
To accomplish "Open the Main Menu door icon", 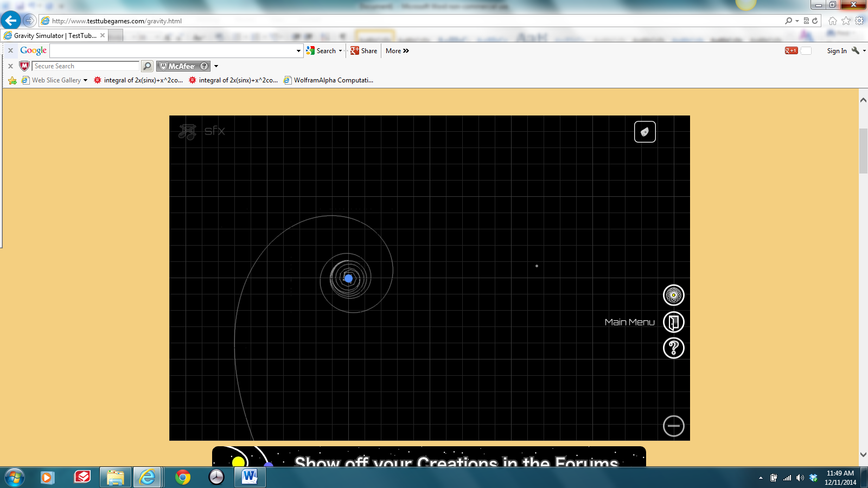I will pyautogui.click(x=674, y=322).
